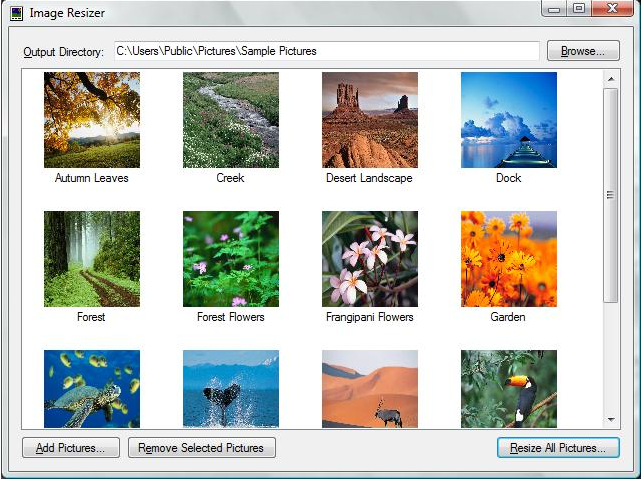Select the sea turtle picture thumbnail
641x479 pixels.
click(x=92, y=389)
